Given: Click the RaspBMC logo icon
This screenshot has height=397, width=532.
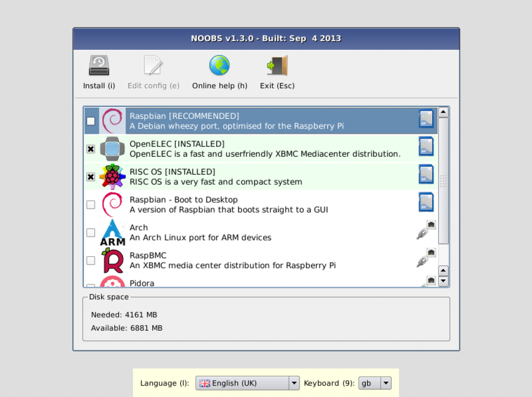Looking at the screenshot, I should point(112,261).
